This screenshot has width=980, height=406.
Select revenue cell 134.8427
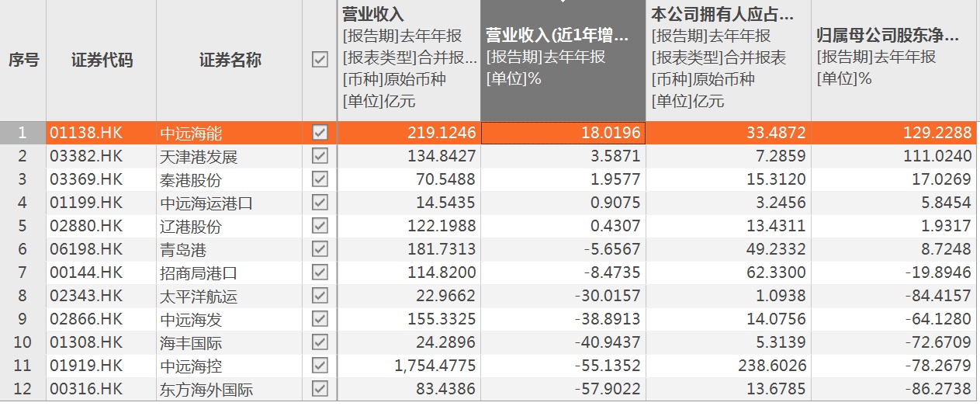click(409, 156)
